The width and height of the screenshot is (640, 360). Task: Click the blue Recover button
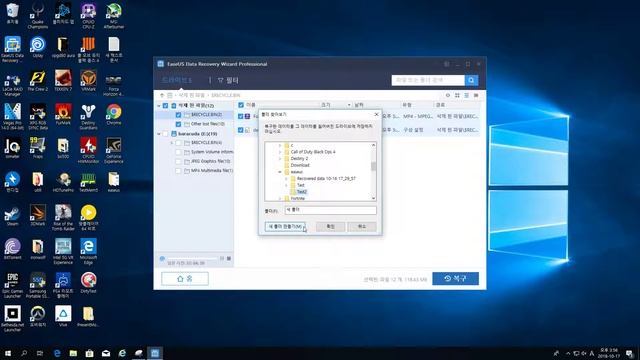pos(456,278)
